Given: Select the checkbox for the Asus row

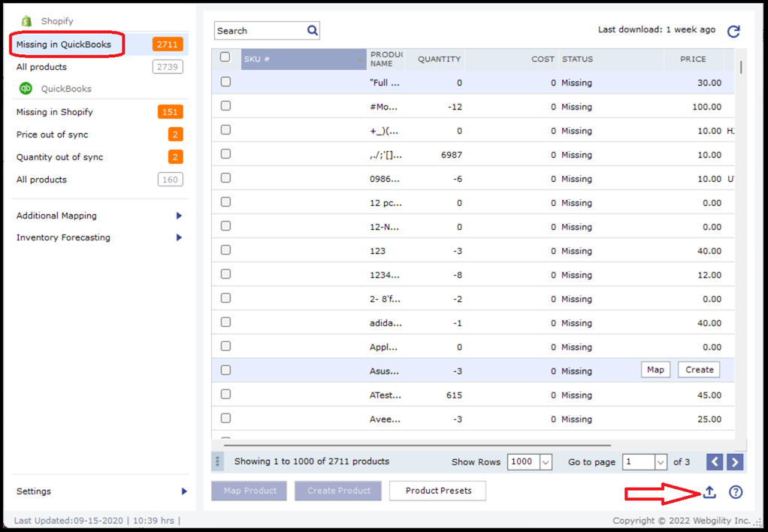Looking at the screenshot, I should pyautogui.click(x=225, y=370).
